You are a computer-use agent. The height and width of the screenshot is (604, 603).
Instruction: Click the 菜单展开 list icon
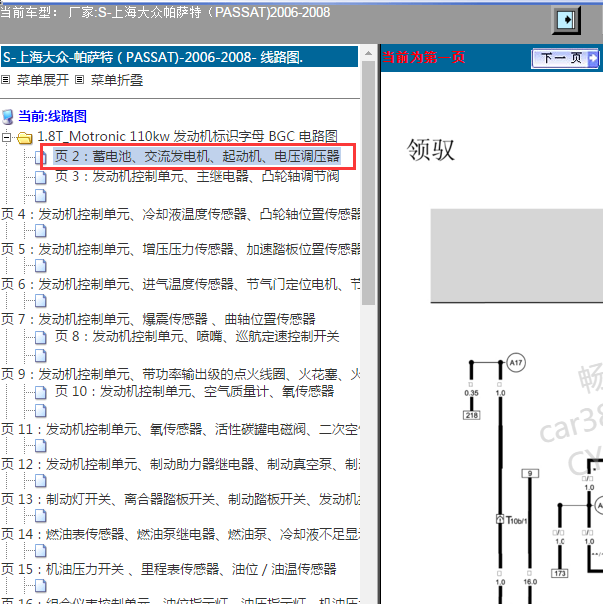[5, 80]
